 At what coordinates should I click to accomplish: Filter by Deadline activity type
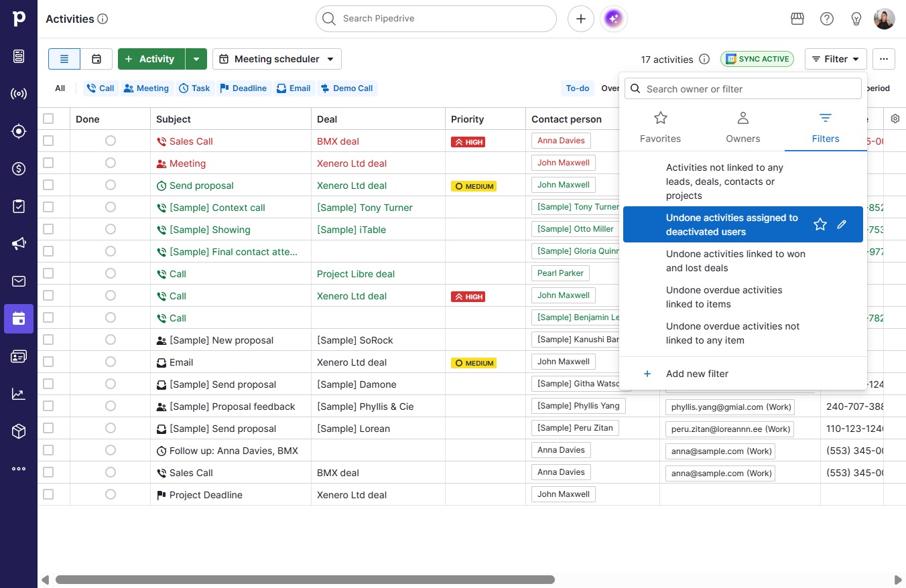pos(243,88)
